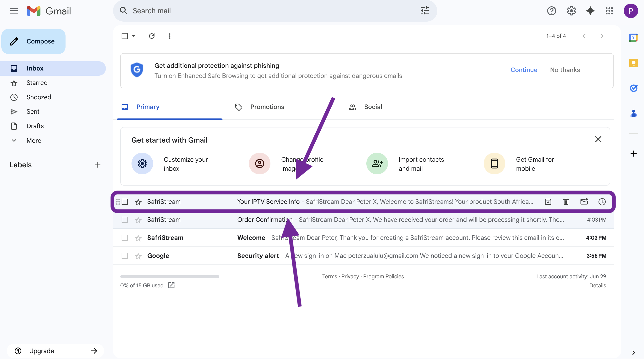This screenshot has height=359, width=644.
Task: Star the Google Security alert email
Action: coord(138,256)
